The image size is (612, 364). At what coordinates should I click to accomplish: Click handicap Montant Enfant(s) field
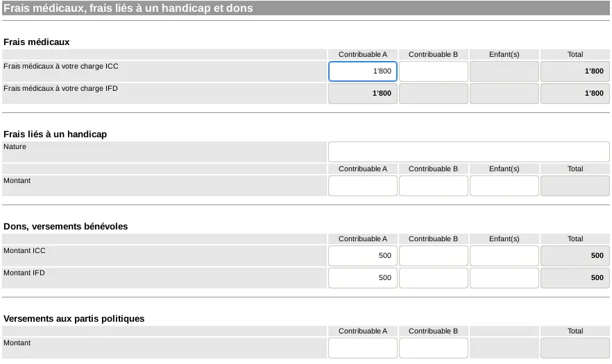[x=504, y=186]
